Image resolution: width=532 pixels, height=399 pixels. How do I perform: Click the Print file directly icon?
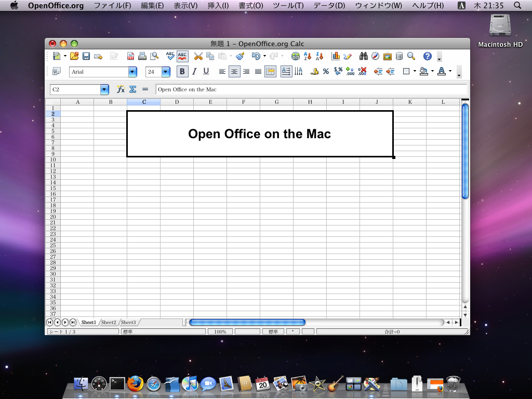point(142,56)
